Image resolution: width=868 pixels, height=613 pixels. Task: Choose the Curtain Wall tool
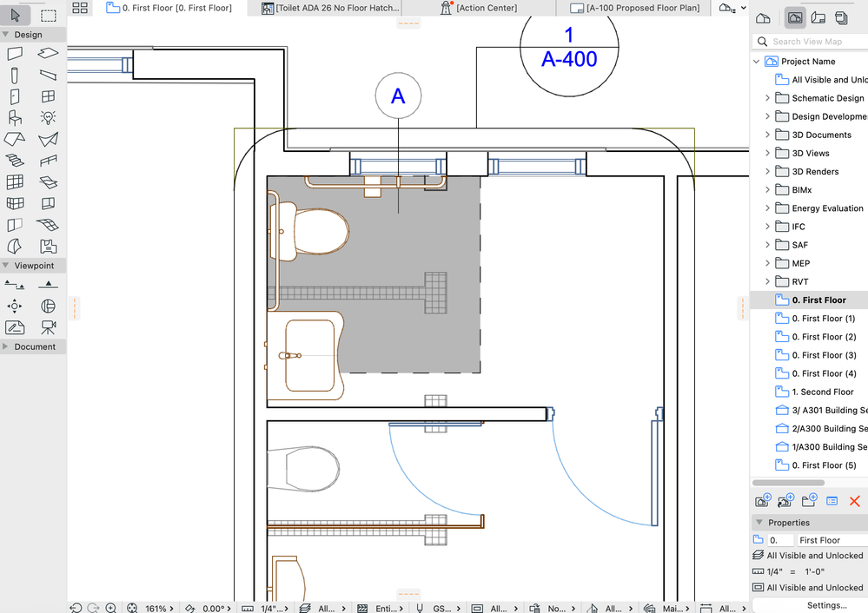(x=15, y=182)
